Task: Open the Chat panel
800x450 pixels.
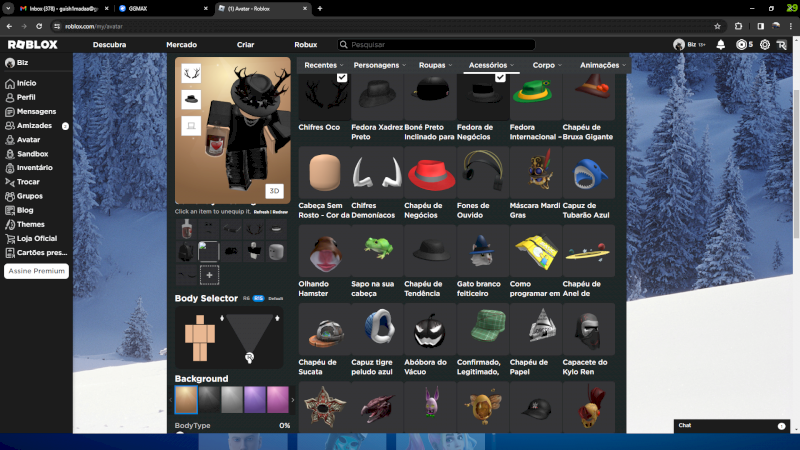Action: 732,426
